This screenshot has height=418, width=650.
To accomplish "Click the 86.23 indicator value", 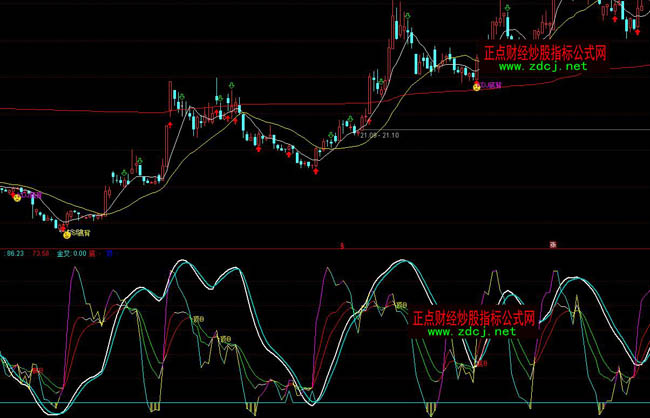I will (15, 255).
